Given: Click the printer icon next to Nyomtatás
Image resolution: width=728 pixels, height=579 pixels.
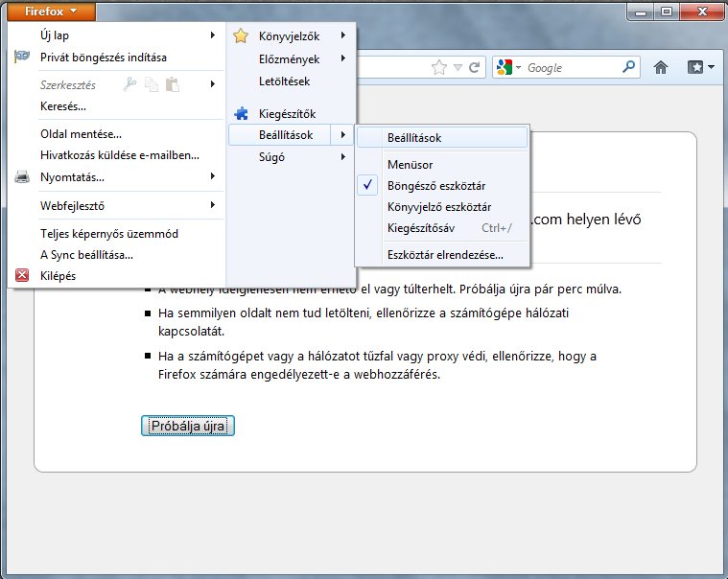Looking at the screenshot, I should point(22,176).
